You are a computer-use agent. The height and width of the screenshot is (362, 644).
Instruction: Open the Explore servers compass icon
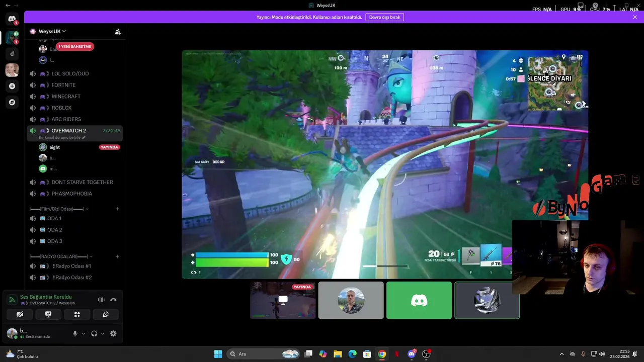12,102
